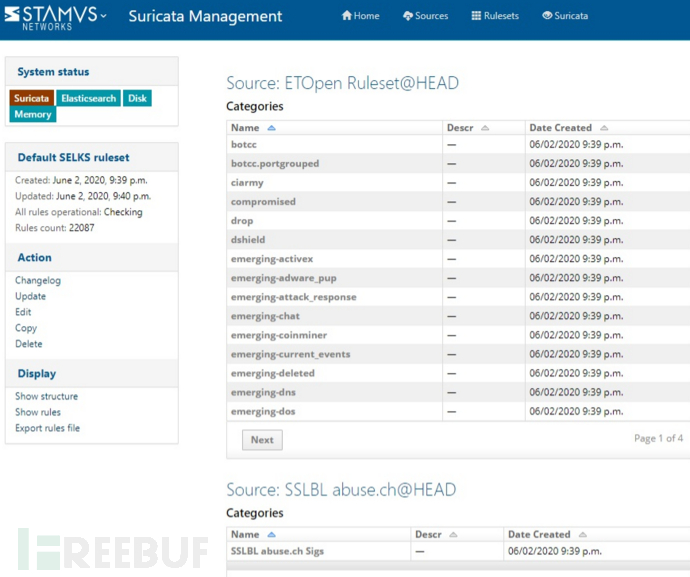Open the emerging-coinminer category
This screenshot has width=690, height=577.
(x=279, y=335)
